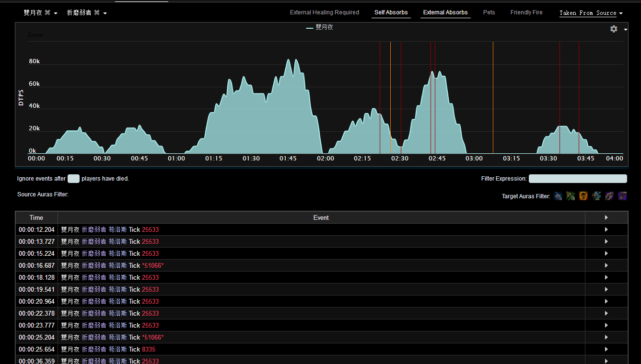Open the dropdown arrow beside the gear
Screen dimensions: 641x364
pyautogui.click(x=626, y=30)
